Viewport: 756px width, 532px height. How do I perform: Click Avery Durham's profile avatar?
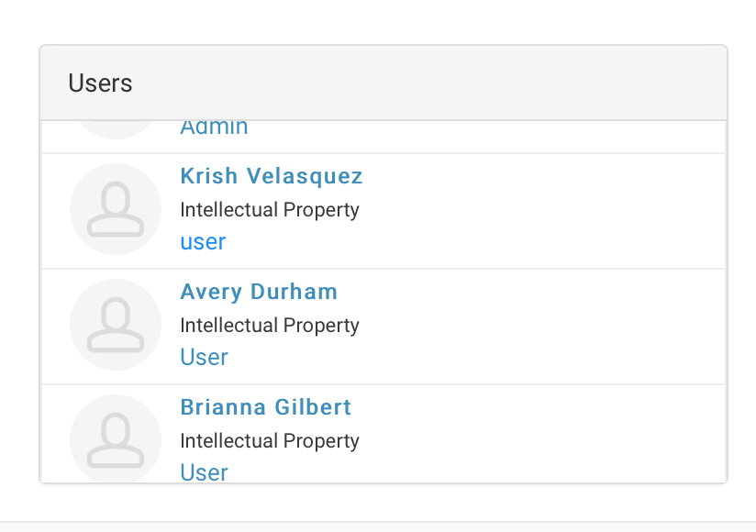116,325
